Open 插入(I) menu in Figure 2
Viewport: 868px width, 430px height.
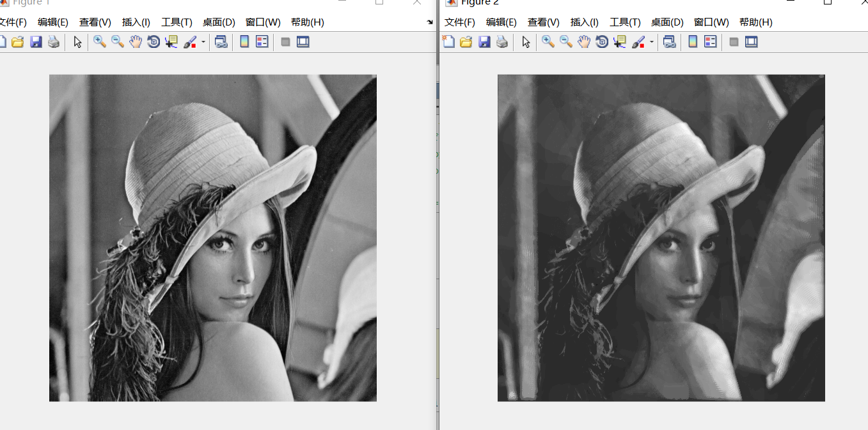click(x=585, y=22)
